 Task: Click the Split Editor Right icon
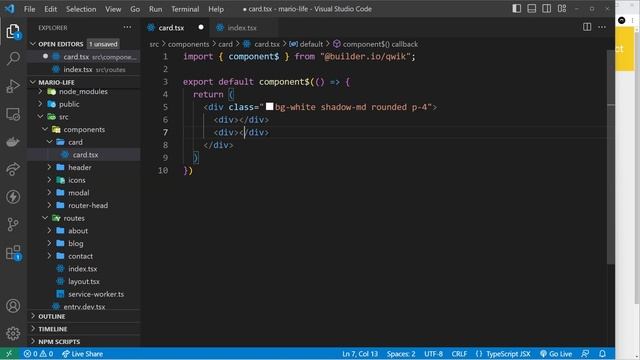click(x=587, y=27)
